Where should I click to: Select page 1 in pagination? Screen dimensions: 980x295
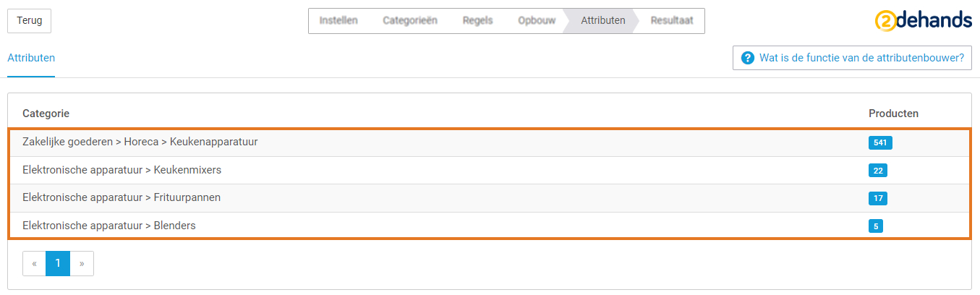tap(58, 264)
